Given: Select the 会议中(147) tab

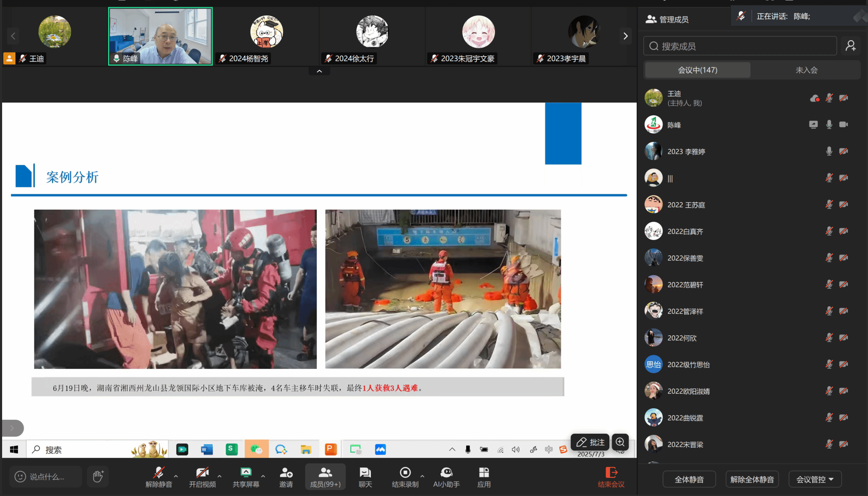Looking at the screenshot, I should (x=698, y=70).
